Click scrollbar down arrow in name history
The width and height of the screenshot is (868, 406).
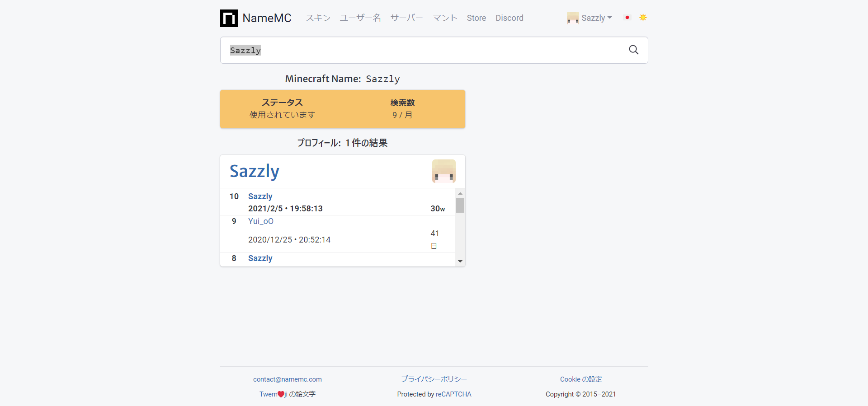click(x=460, y=261)
